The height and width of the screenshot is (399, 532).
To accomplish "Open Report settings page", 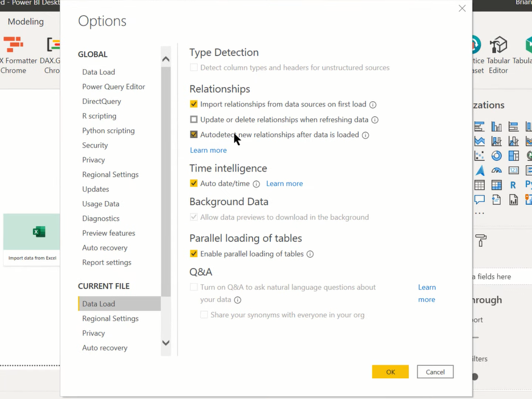I will (107, 262).
